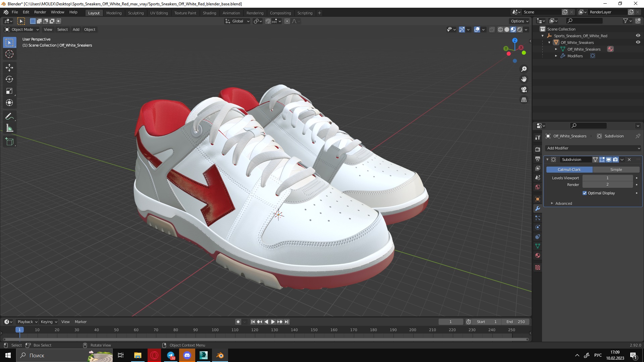Toggle Subdivision modifier viewport display

(609, 160)
